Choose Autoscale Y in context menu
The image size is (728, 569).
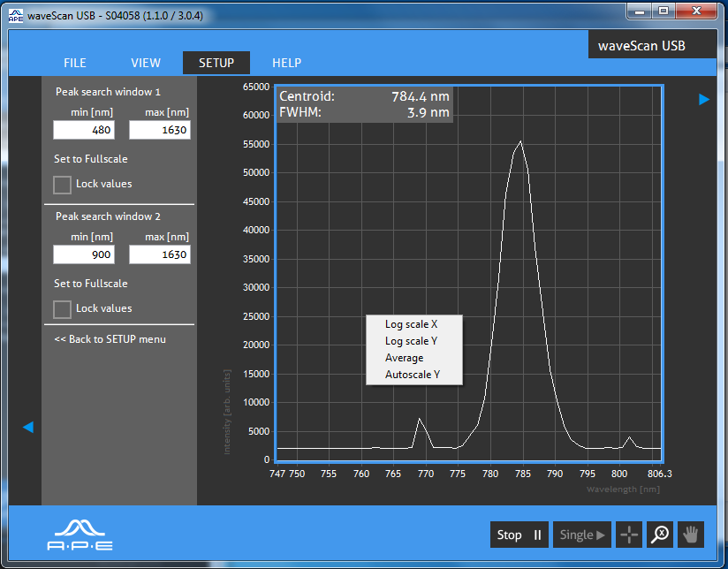coord(413,375)
